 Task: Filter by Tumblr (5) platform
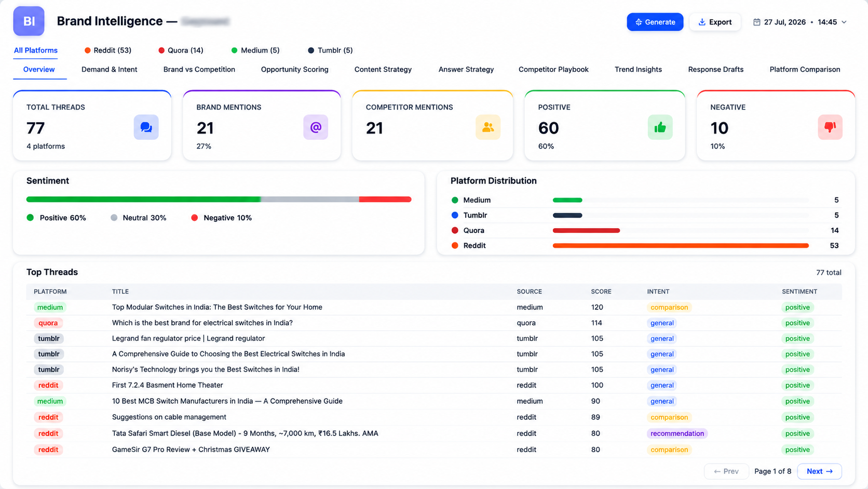(330, 50)
